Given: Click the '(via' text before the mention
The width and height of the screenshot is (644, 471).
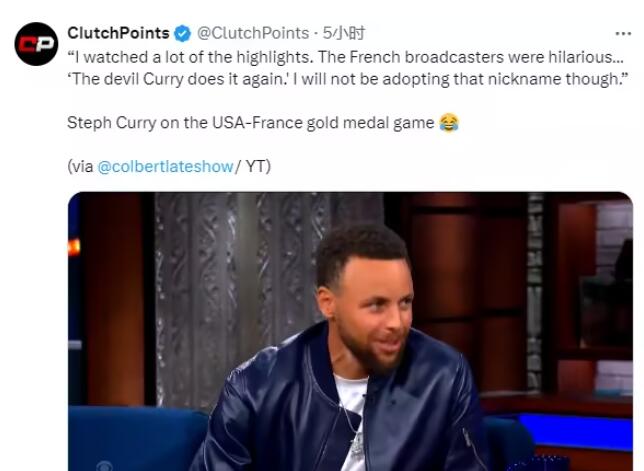Looking at the screenshot, I should tap(80, 167).
